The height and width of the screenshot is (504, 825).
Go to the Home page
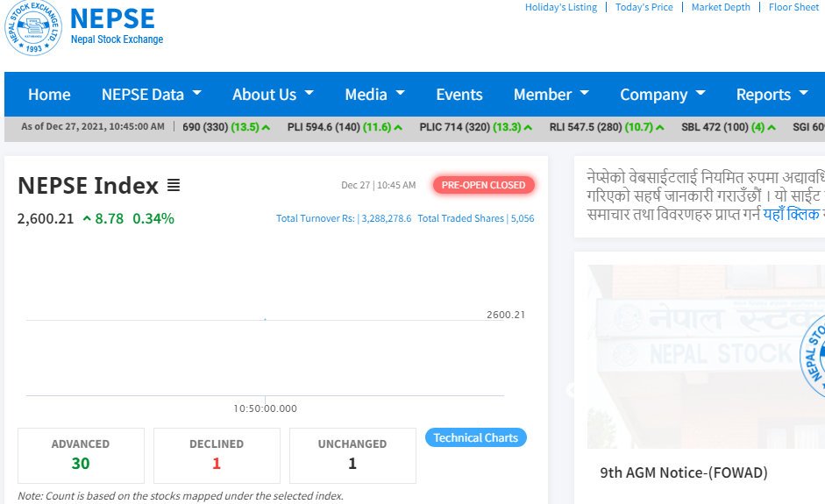(x=49, y=95)
